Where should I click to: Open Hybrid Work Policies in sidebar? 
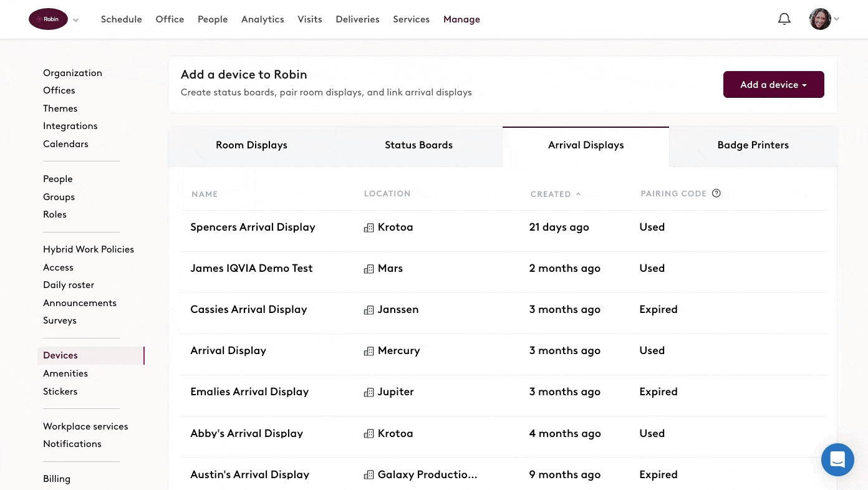coord(89,249)
